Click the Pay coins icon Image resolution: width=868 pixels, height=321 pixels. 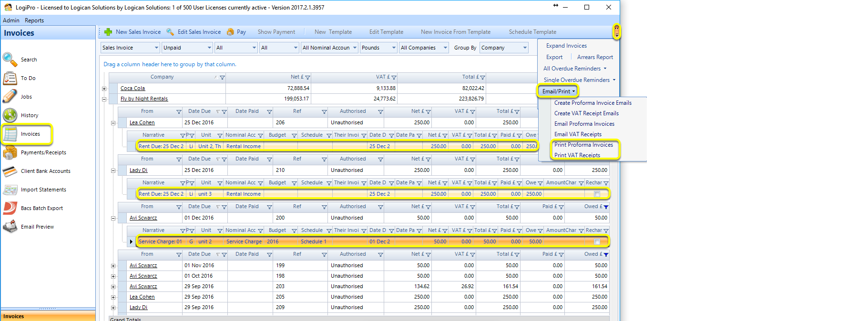pos(230,32)
